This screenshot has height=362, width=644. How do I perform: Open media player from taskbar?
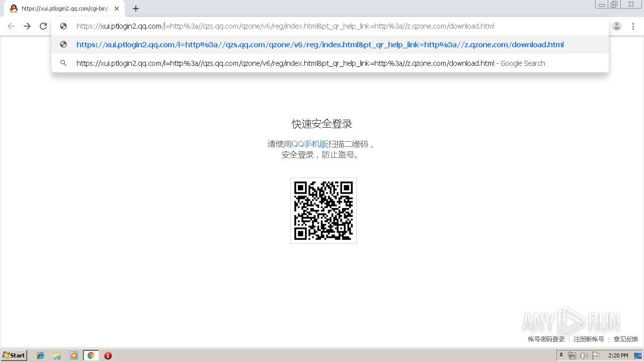click(74, 355)
